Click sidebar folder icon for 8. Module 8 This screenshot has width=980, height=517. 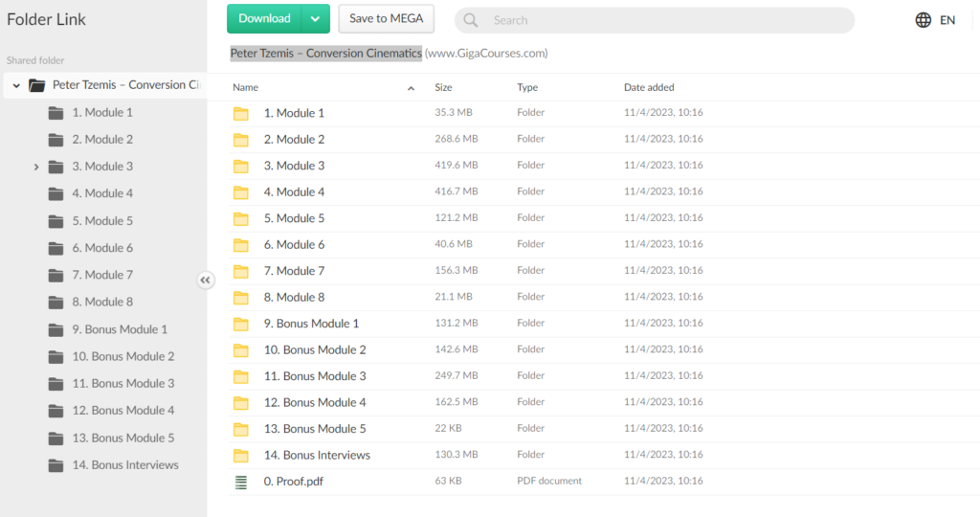click(56, 302)
